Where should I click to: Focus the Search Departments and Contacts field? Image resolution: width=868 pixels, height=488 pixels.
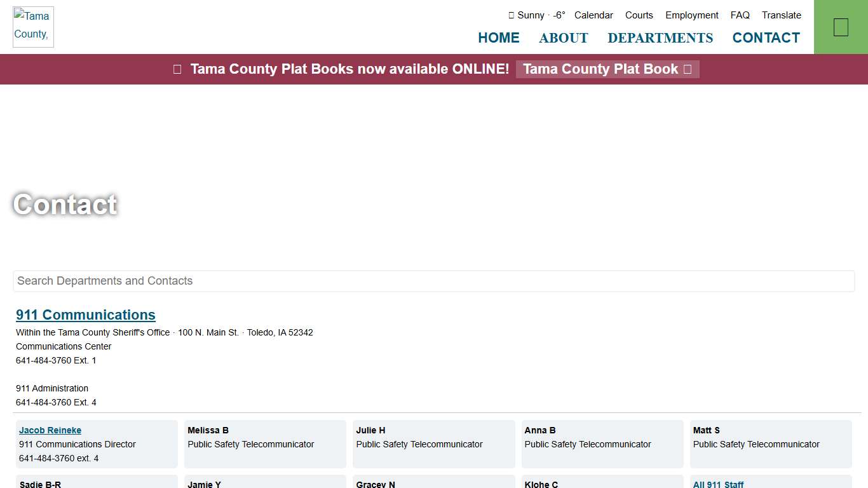[433, 281]
